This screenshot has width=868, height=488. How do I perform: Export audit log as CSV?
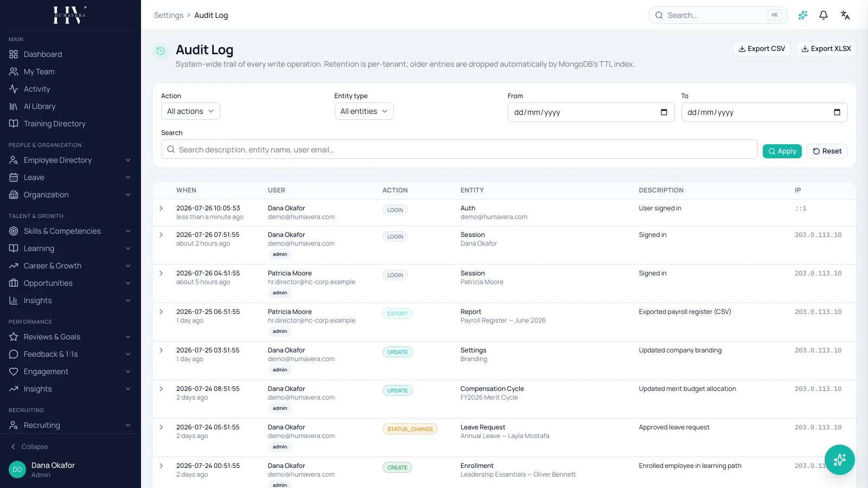click(762, 49)
